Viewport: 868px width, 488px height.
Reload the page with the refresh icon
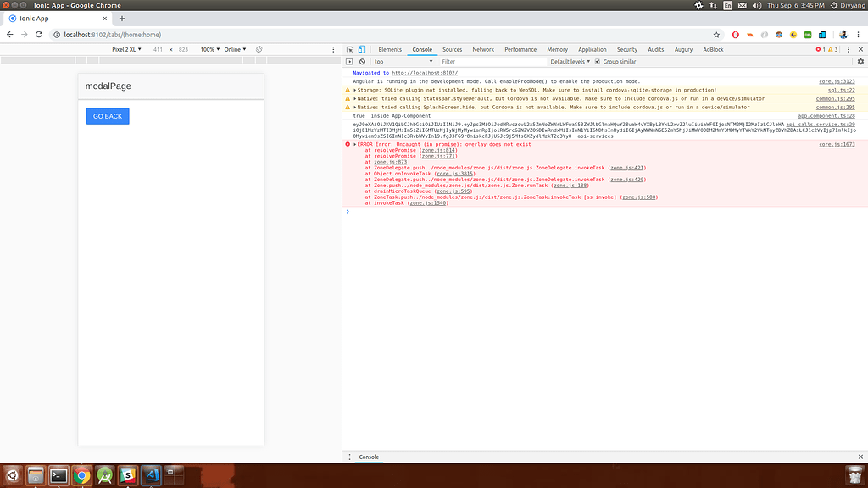pos(39,35)
